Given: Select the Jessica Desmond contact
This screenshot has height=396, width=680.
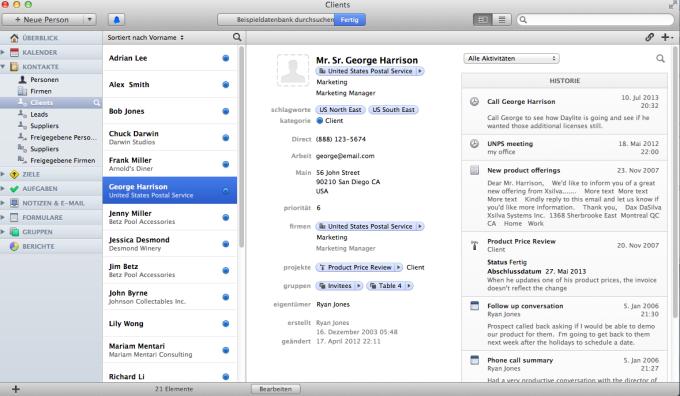Looking at the screenshot, I should pyautogui.click(x=170, y=244).
